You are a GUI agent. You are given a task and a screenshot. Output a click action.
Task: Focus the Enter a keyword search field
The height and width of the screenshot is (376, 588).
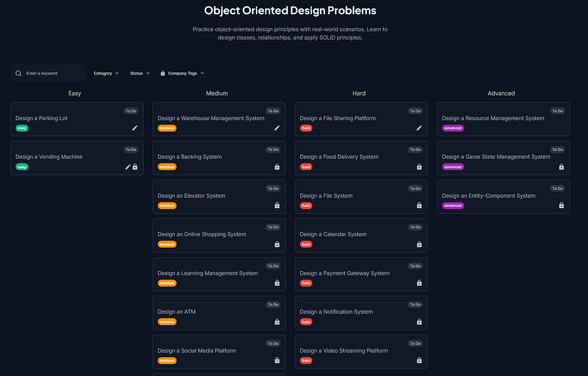49,73
